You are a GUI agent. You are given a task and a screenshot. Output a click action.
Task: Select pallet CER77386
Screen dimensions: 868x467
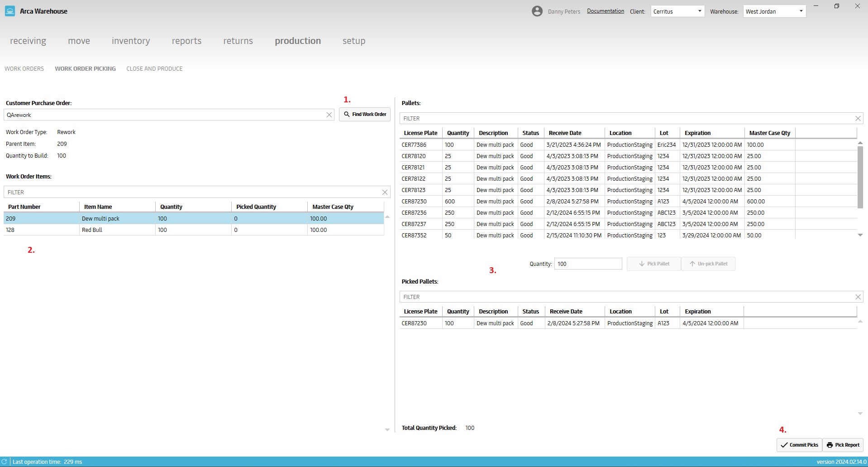(628, 145)
